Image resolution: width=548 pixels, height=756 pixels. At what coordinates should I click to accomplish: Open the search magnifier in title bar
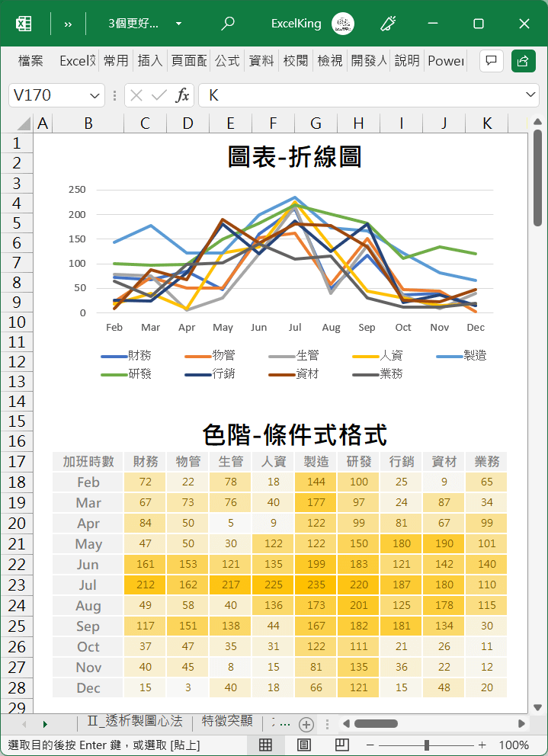pyautogui.click(x=227, y=24)
